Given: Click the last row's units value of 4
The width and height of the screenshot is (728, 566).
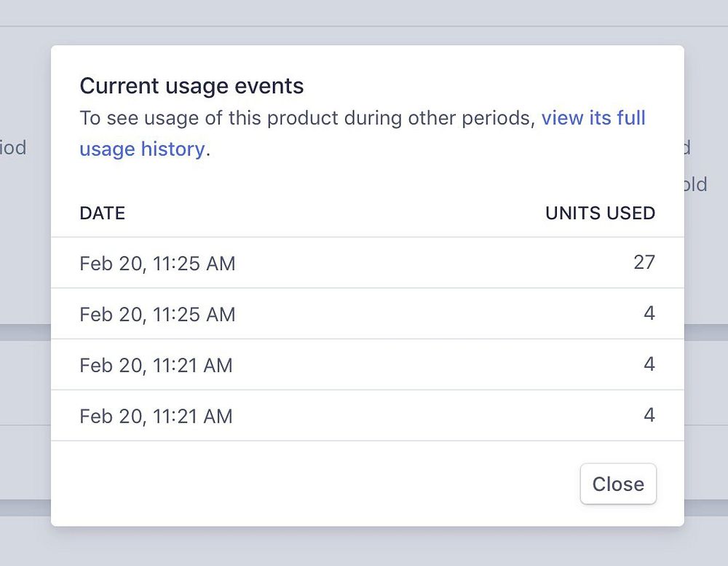Looking at the screenshot, I should tap(649, 415).
